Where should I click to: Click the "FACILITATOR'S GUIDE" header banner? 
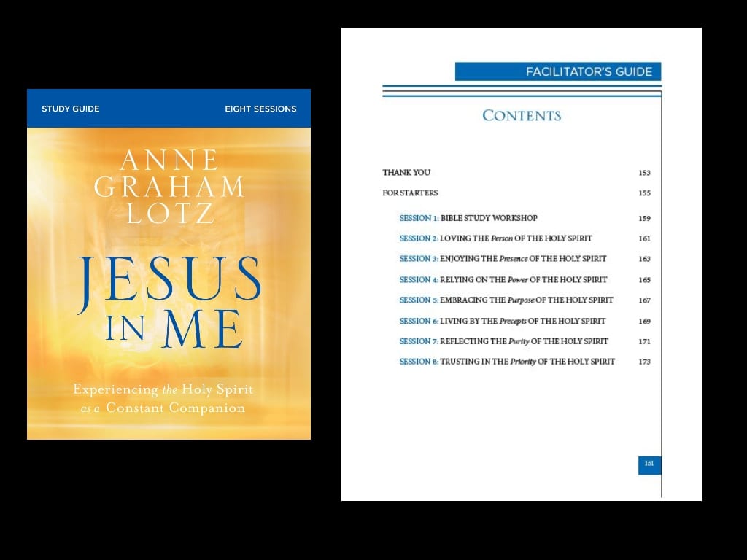(x=558, y=71)
